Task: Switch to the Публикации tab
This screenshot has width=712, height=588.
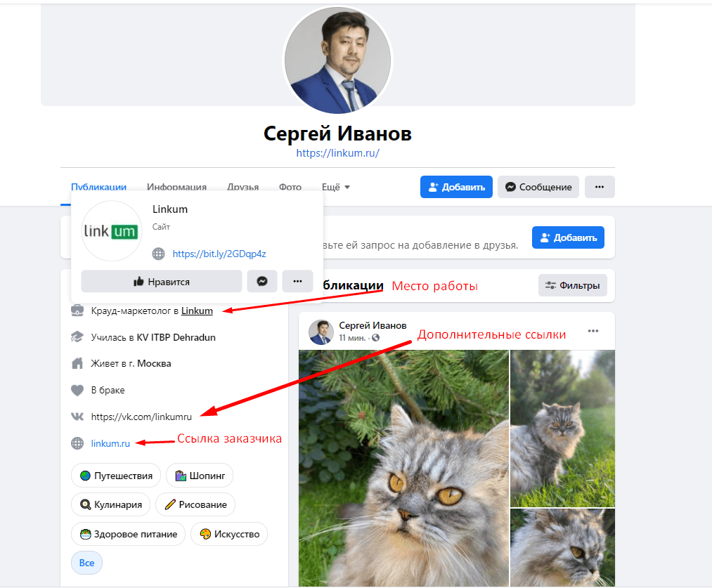Action: click(98, 186)
